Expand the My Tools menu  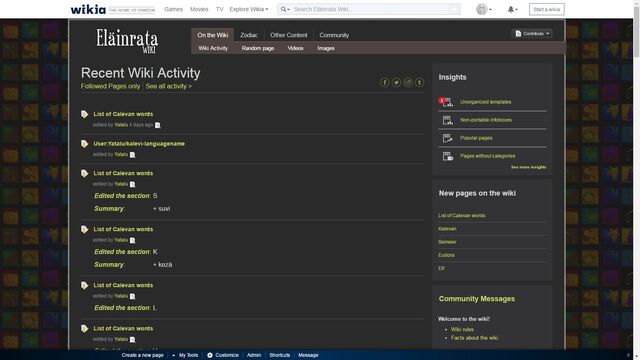click(185, 355)
